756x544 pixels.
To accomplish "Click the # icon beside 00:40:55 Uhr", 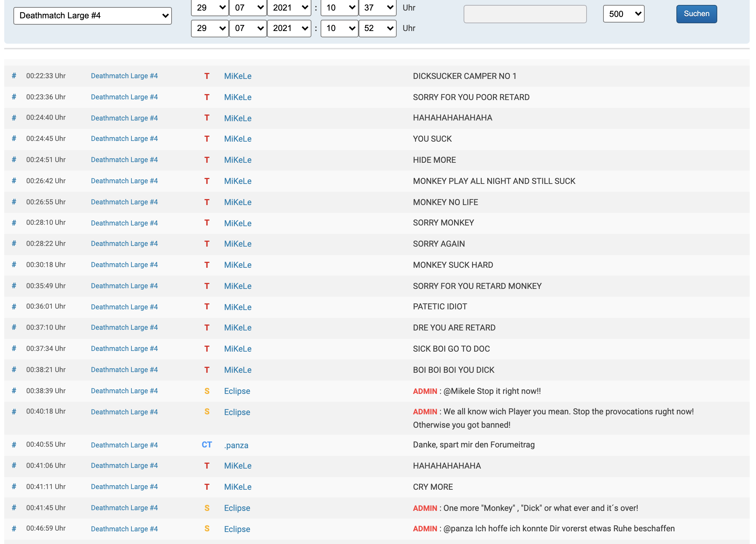I will 14,445.
